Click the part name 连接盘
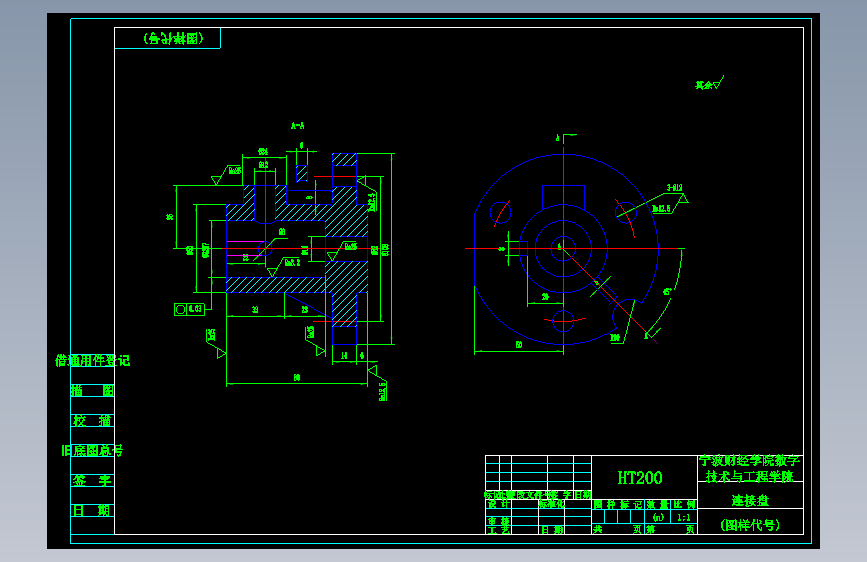This screenshot has width=867, height=562. [750, 501]
